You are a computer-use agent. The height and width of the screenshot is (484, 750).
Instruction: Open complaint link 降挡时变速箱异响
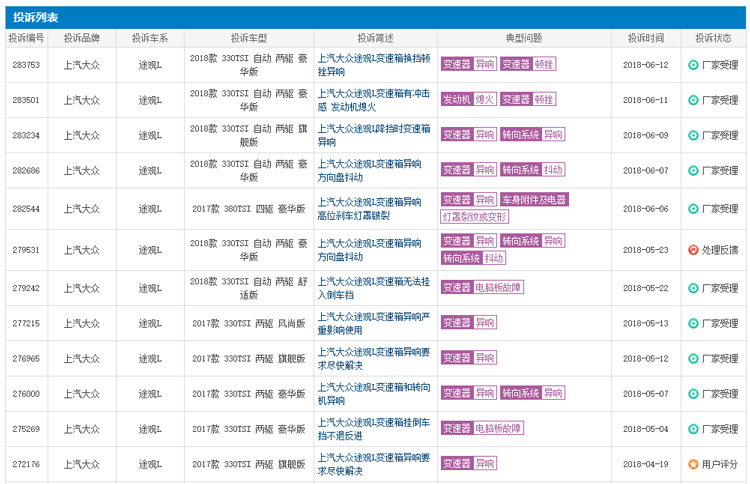pos(374,135)
